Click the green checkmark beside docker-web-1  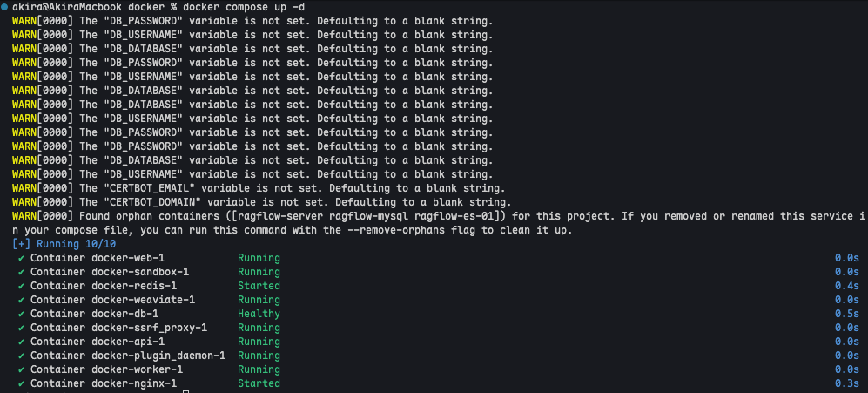[x=21, y=258]
